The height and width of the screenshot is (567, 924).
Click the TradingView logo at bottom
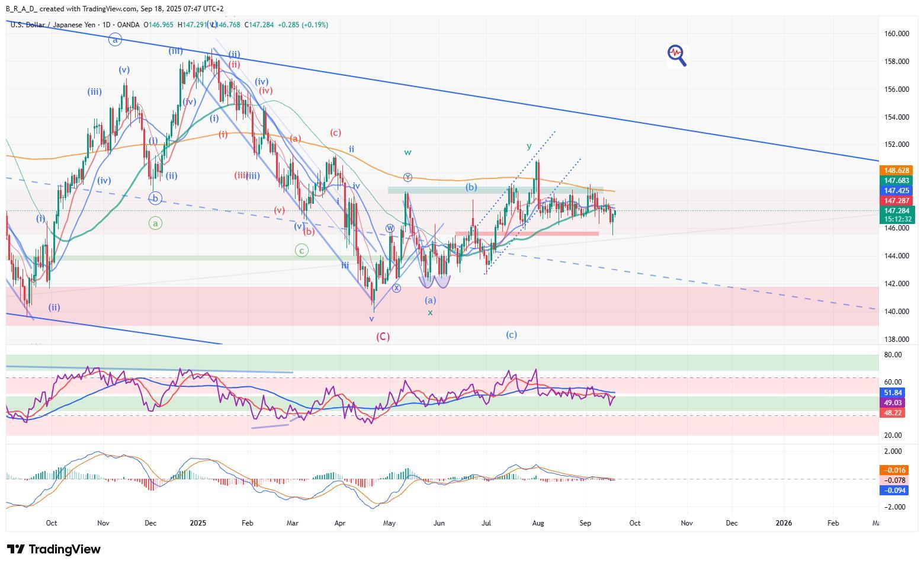(53, 549)
